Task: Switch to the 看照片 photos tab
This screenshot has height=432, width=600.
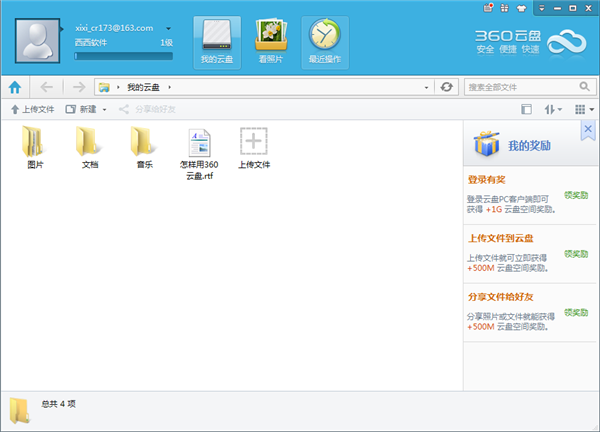Action: [270, 42]
